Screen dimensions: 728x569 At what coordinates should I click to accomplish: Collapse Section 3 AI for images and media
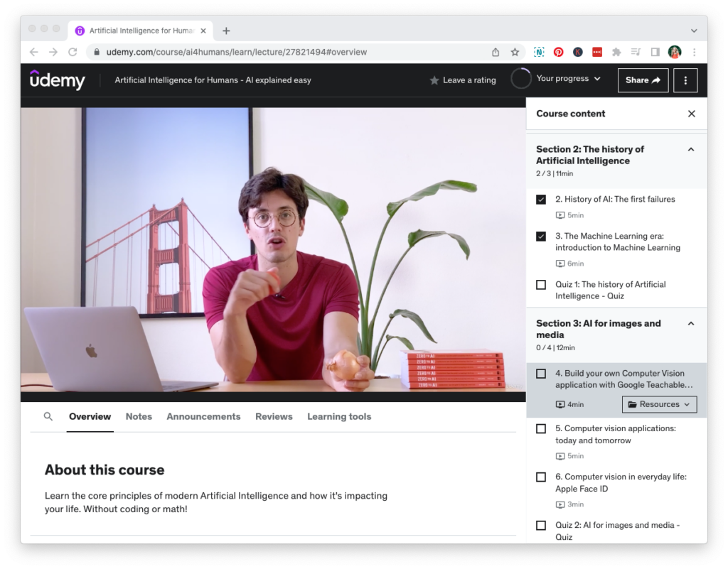coord(690,323)
